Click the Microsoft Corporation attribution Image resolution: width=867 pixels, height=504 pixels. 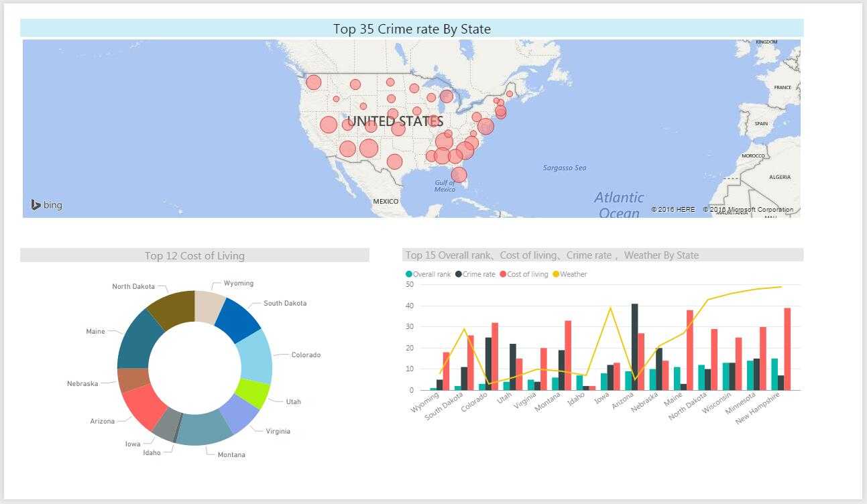click(748, 210)
